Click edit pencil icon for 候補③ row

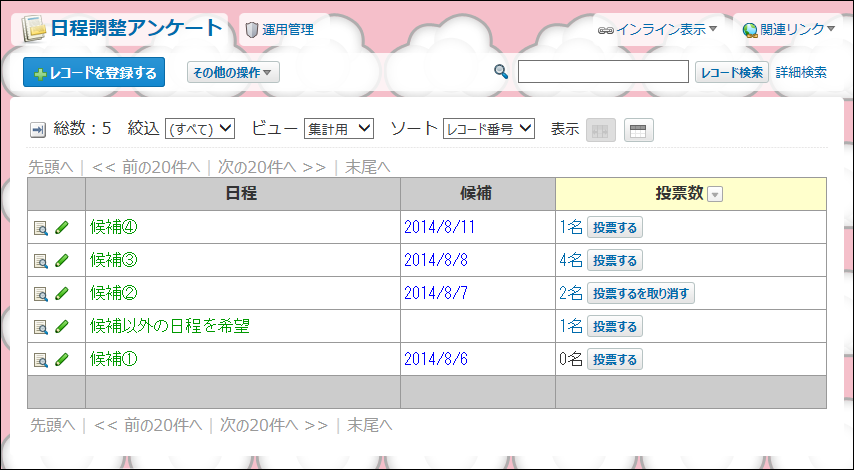(x=62, y=261)
